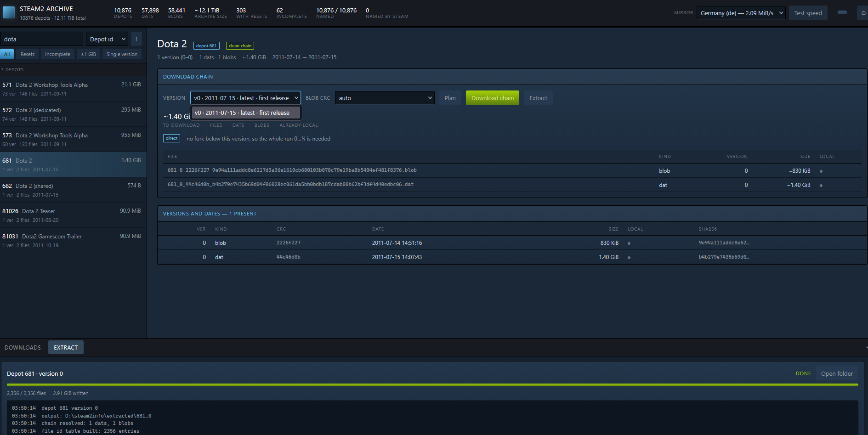
Task: Select depot 571 Dota 2 Workshop Tools Alpha
Action: click(73, 89)
